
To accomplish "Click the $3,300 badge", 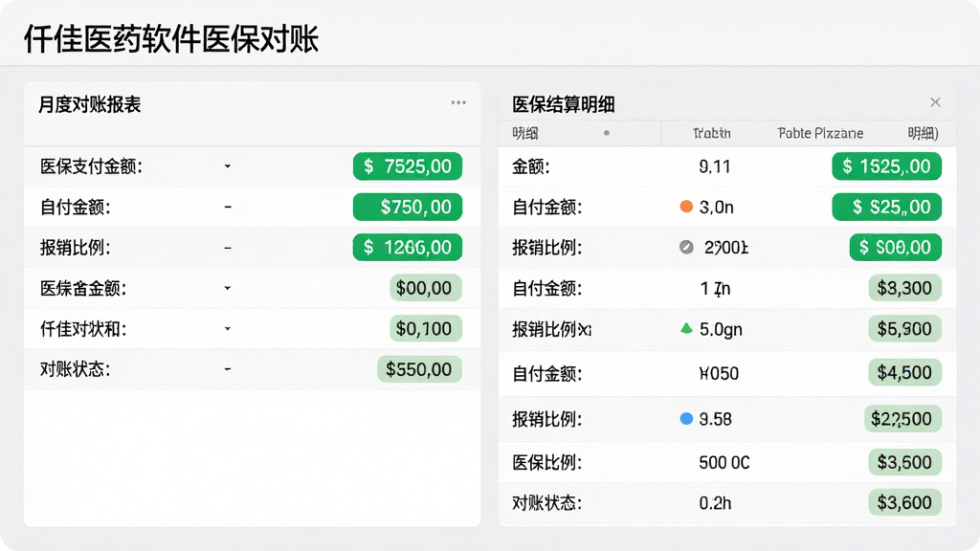I will [x=904, y=288].
